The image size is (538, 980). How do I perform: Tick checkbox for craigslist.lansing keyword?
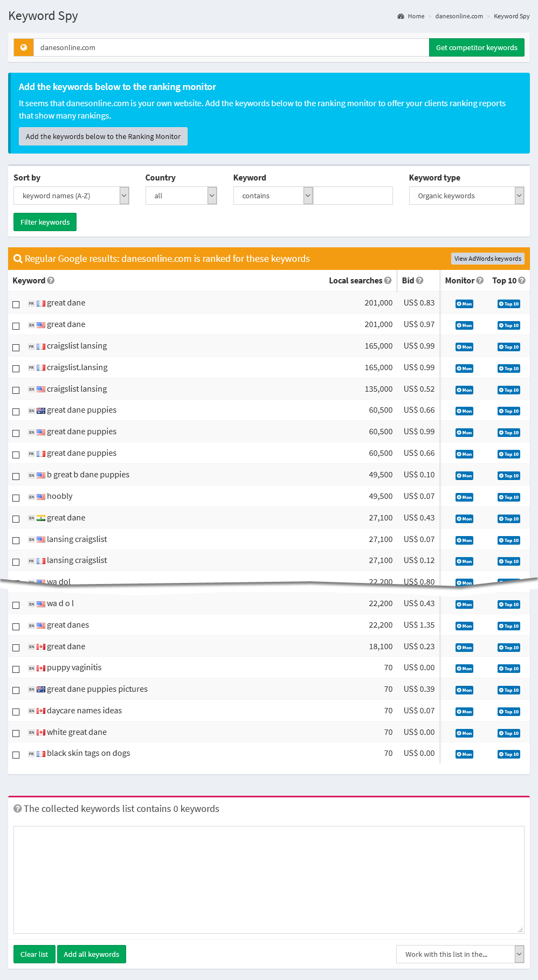(x=16, y=369)
